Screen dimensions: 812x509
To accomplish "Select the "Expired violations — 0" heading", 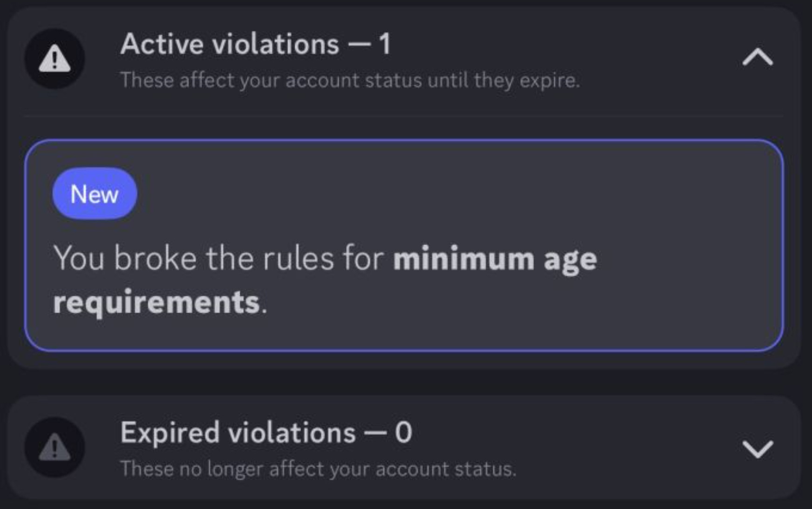I will [266, 433].
